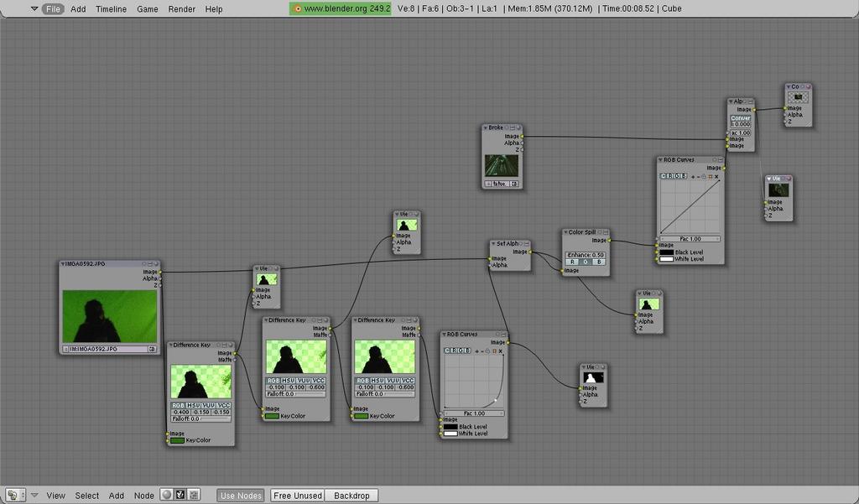Collapse the right Difference Key node triangle
859x504 pixels.
tap(355, 320)
